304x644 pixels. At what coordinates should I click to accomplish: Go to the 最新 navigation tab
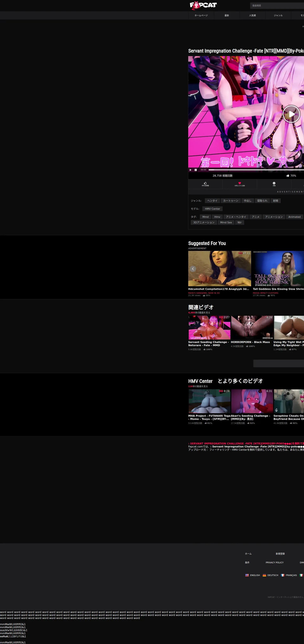pos(227,16)
